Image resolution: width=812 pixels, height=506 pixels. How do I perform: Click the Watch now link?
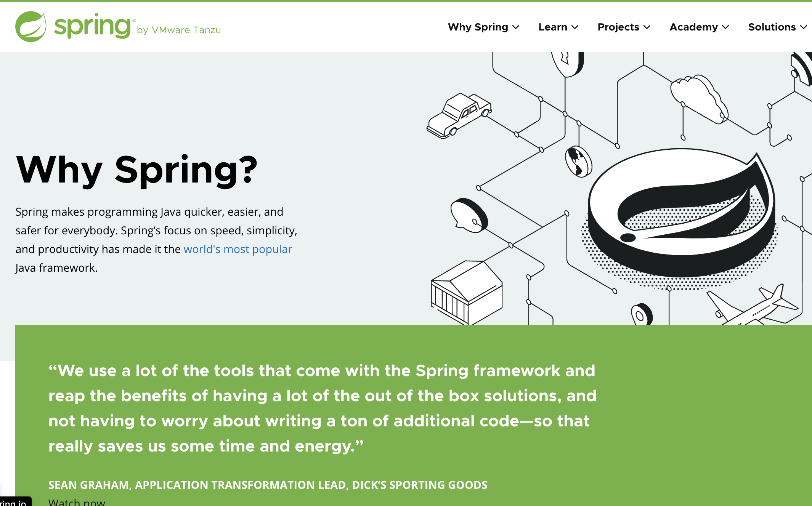77,502
